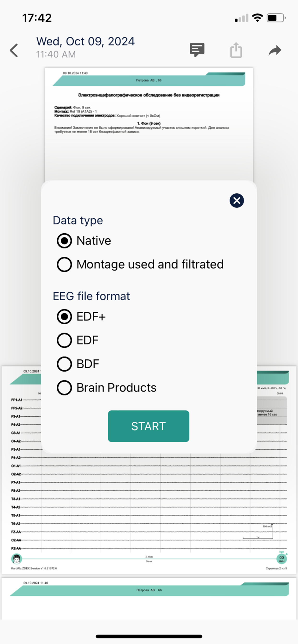
Task: Start the export with START button
Action: [149, 426]
